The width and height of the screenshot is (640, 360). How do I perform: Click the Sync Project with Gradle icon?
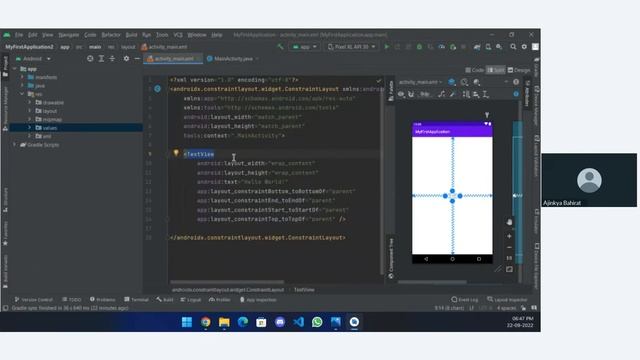click(477, 47)
